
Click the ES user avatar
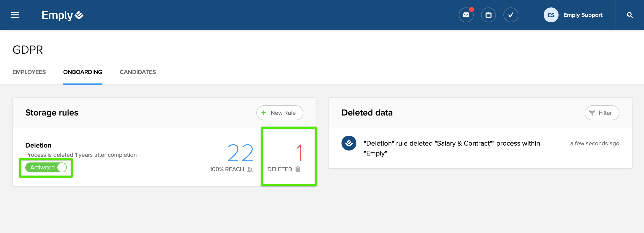(551, 15)
